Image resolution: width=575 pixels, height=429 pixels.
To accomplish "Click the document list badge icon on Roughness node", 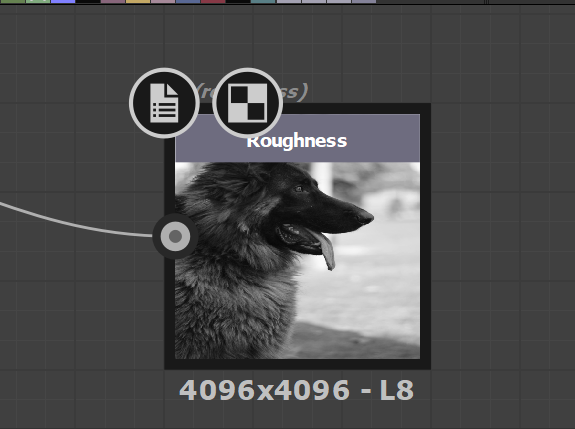I will pos(164,103).
